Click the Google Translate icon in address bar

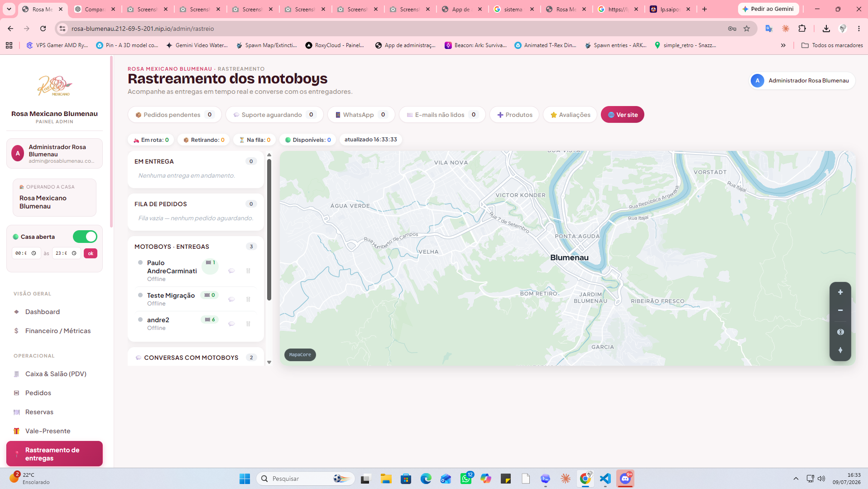(x=769, y=29)
